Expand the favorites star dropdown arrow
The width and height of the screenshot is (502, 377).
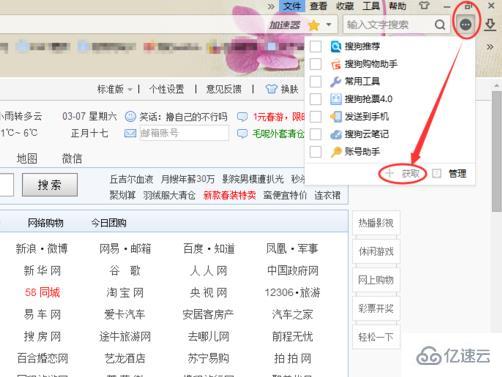(x=329, y=25)
